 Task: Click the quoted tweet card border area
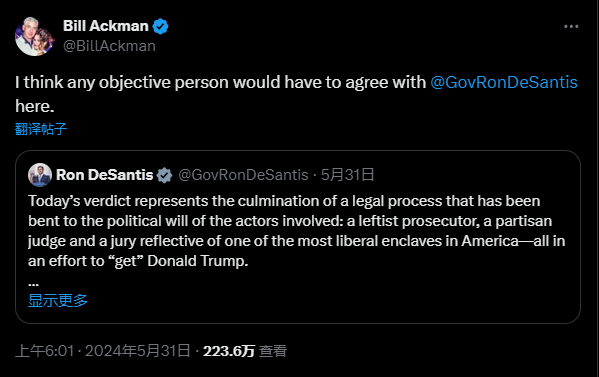(298, 237)
